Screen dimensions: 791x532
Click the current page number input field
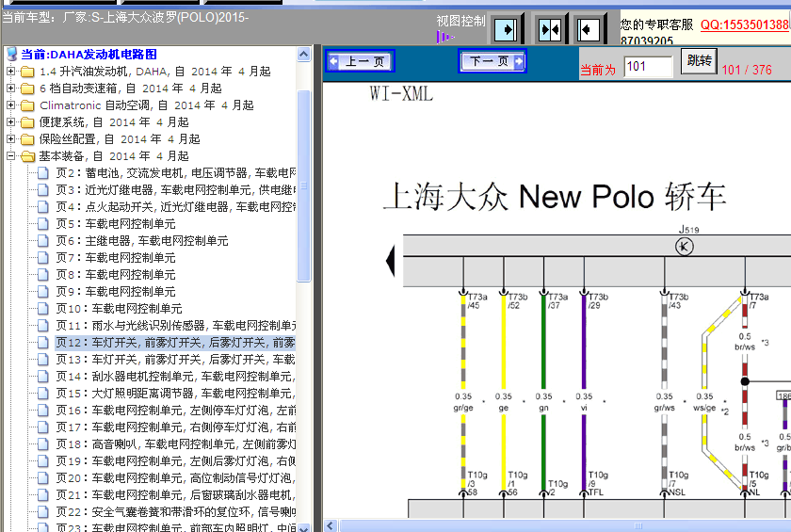pos(648,67)
